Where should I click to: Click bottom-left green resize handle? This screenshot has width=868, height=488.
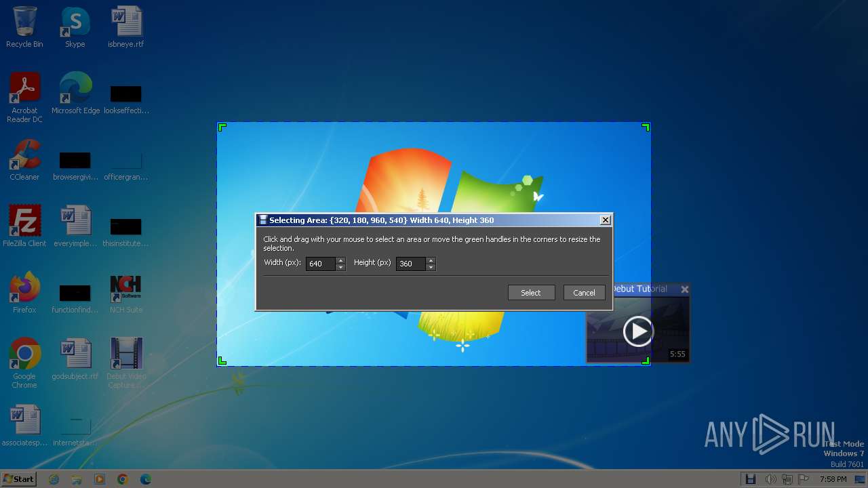tap(221, 361)
